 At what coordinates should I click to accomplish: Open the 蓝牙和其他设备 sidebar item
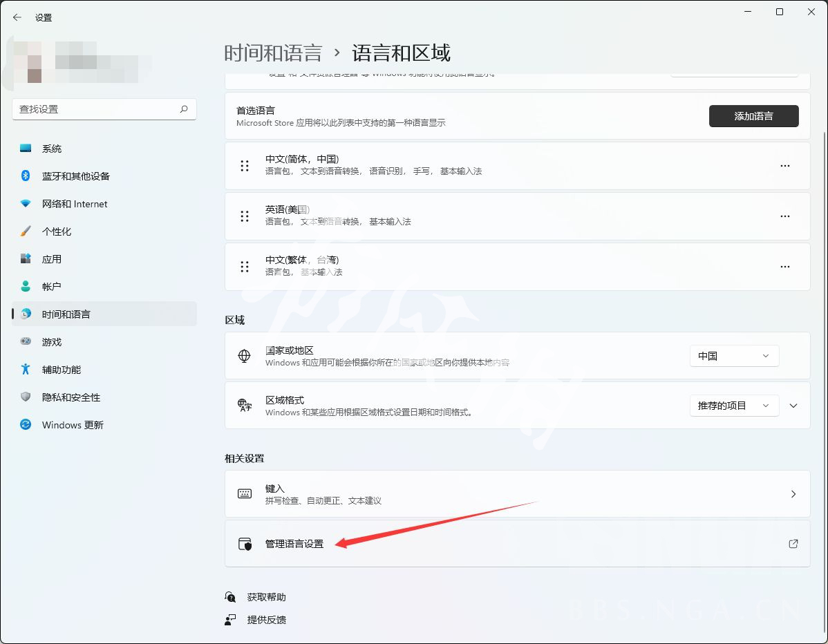75,176
